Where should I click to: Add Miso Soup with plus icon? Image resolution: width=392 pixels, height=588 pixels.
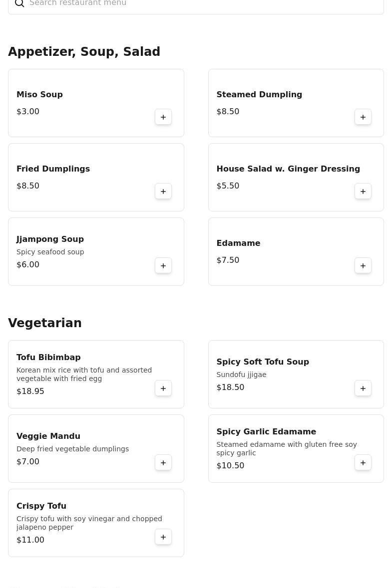pyautogui.click(x=163, y=117)
